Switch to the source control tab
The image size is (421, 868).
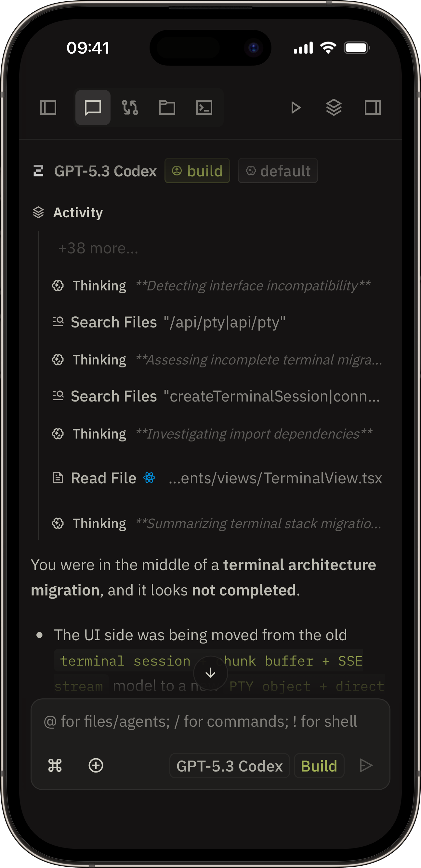pyautogui.click(x=130, y=108)
